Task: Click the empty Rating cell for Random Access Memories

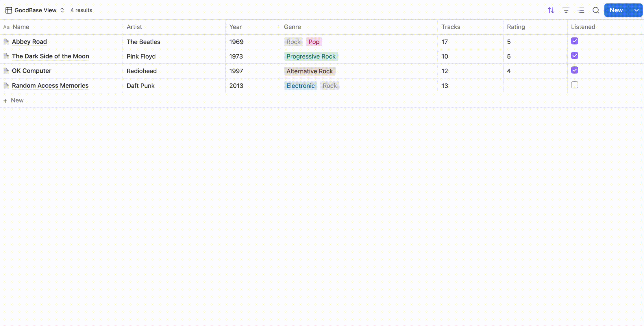Action: point(535,86)
